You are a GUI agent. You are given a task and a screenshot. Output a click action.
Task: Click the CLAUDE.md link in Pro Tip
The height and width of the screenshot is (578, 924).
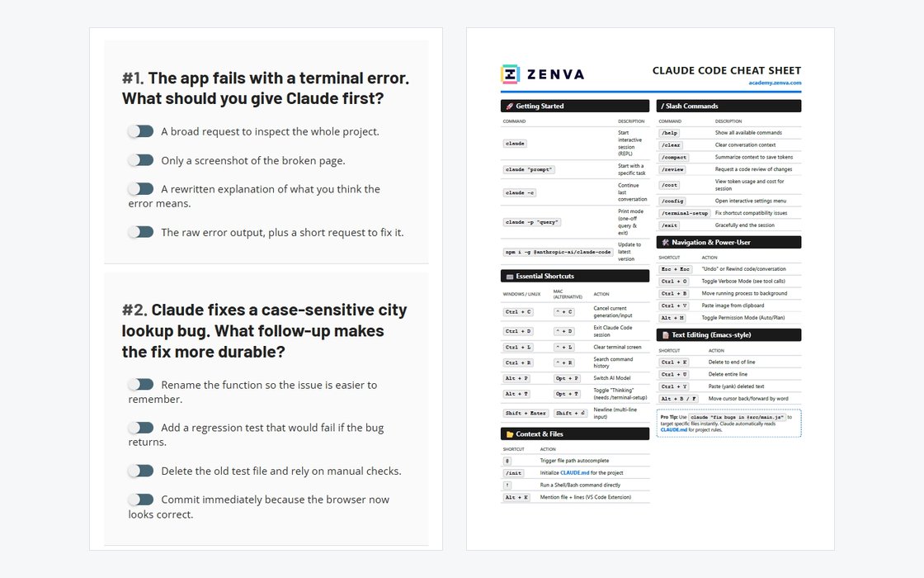[673, 430]
